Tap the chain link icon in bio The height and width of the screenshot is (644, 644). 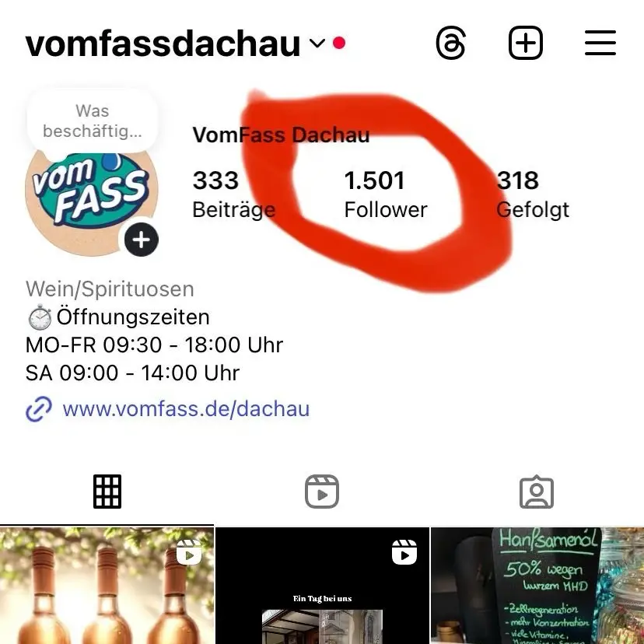pyautogui.click(x=39, y=409)
